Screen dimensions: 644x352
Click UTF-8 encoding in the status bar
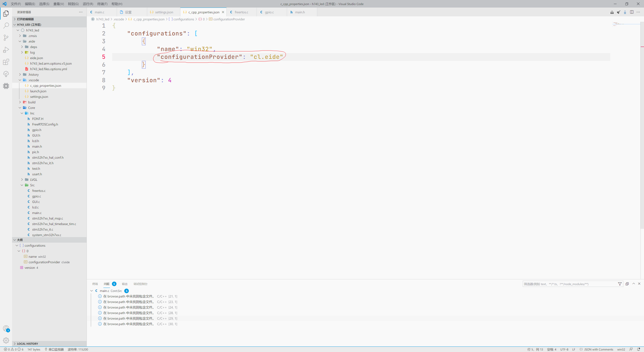[x=564, y=349]
